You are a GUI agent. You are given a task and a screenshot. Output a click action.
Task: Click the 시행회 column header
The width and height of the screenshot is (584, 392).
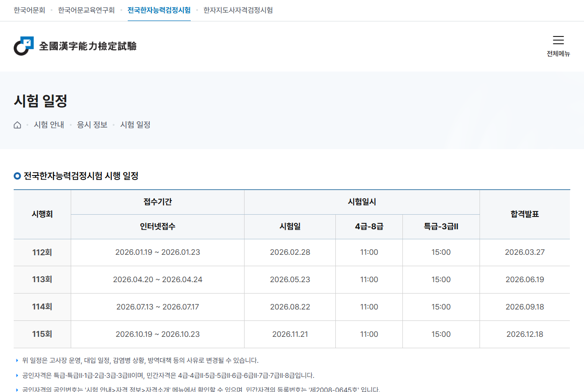pos(42,214)
